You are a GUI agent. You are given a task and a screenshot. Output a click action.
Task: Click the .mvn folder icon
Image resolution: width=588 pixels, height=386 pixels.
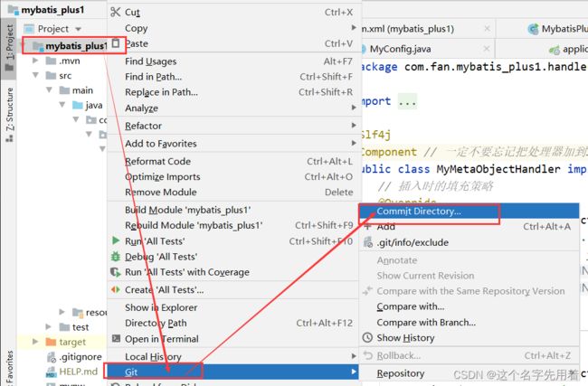51,61
